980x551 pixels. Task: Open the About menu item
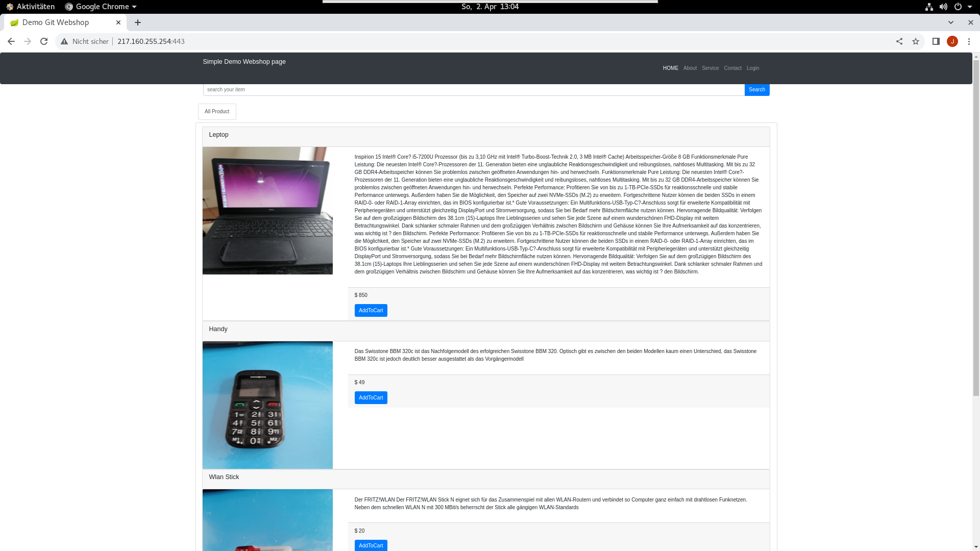click(690, 68)
